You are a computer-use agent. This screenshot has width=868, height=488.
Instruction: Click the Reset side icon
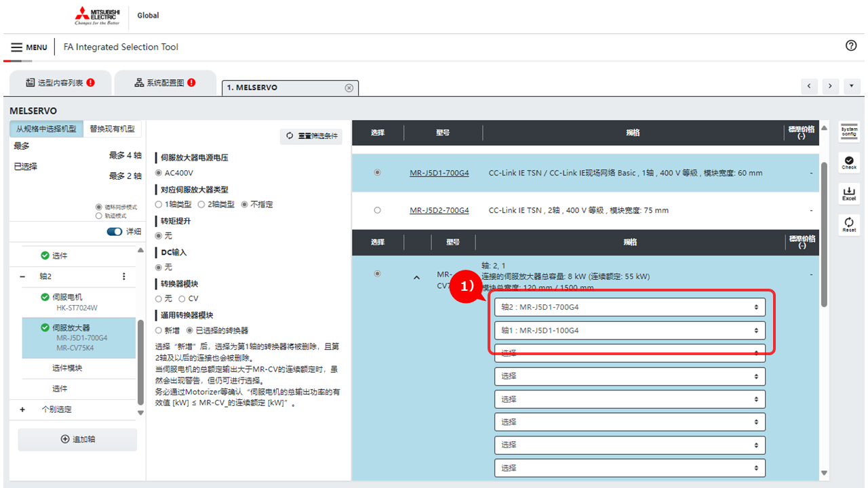click(x=849, y=224)
